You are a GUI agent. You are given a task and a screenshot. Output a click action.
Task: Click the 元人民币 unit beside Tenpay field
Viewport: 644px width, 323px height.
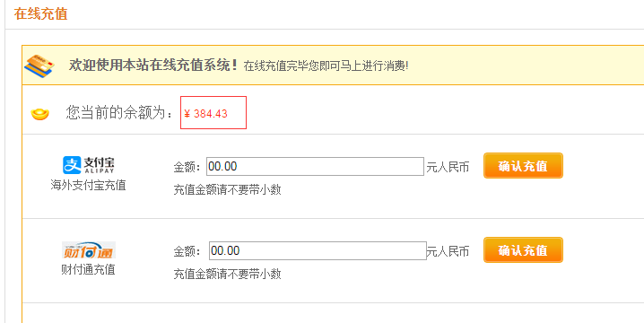(x=448, y=251)
